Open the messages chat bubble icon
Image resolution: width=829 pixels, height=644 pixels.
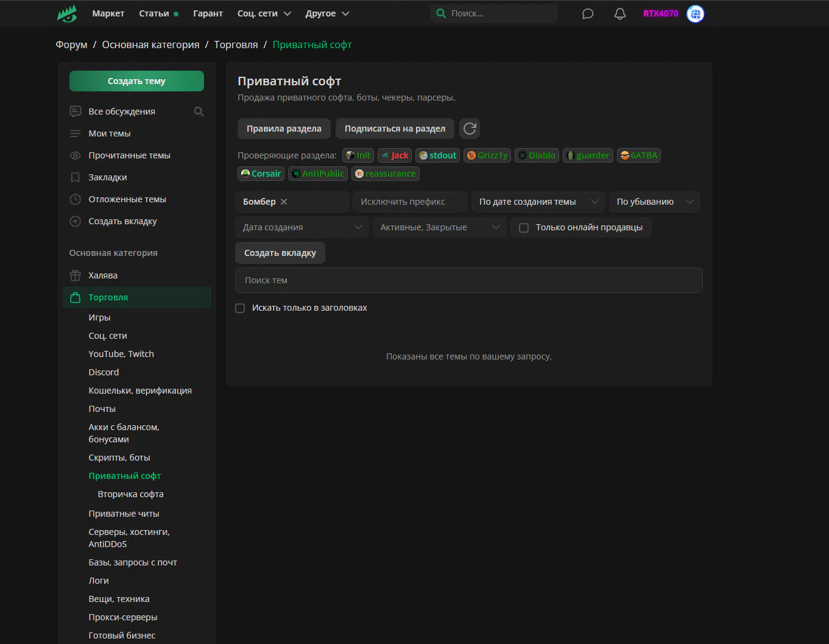587,13
